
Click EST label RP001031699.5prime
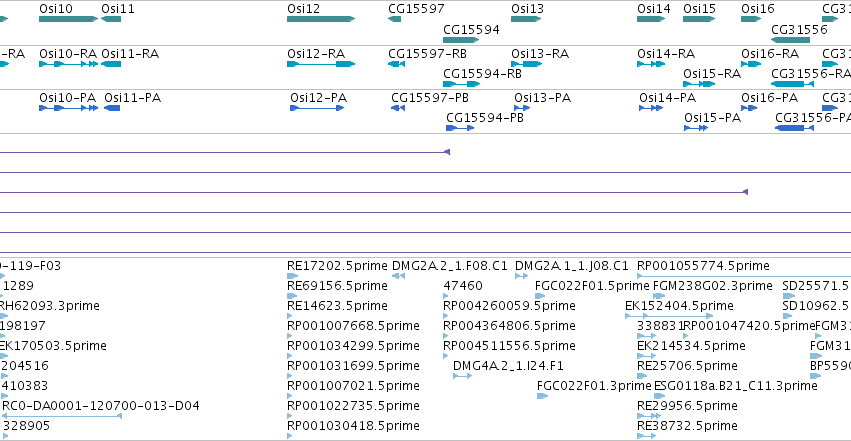pos(353,366)
